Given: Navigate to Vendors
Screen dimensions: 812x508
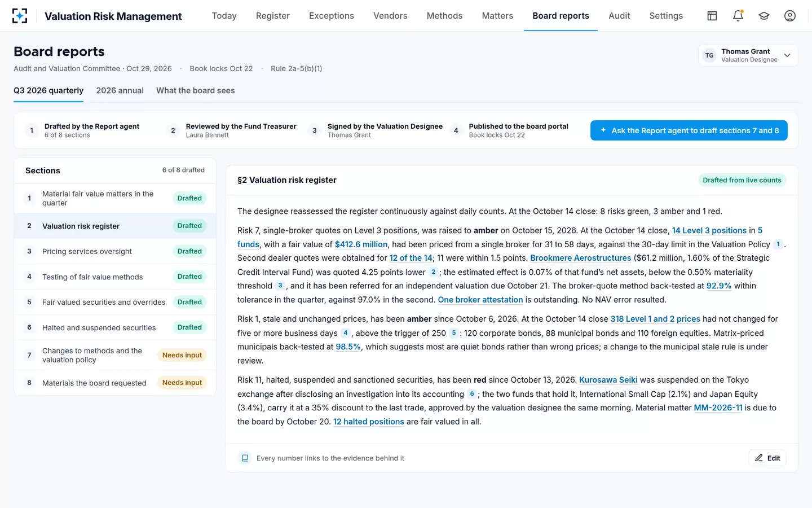Looking at the screenshot, I should click(x=390, y=16).
